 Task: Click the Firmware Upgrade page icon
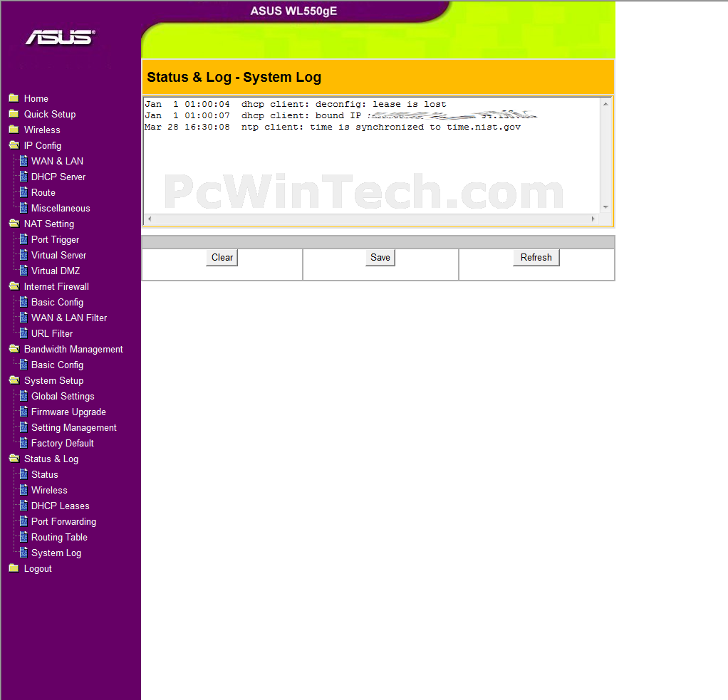pos(24,412)
